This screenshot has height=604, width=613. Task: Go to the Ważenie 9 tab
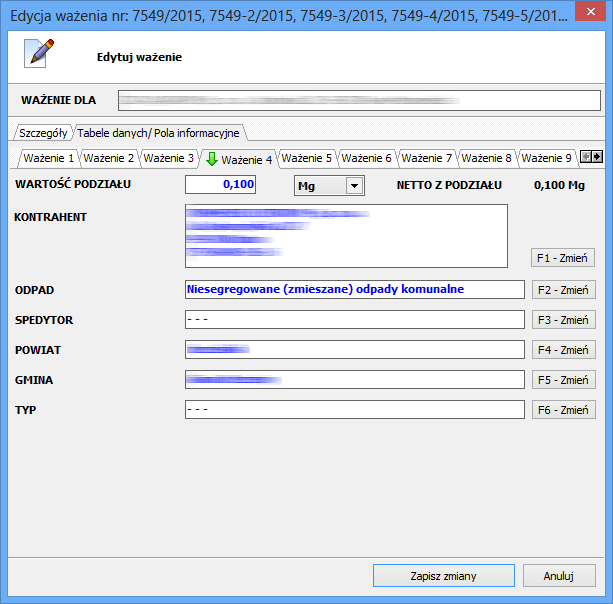(546, 158)
